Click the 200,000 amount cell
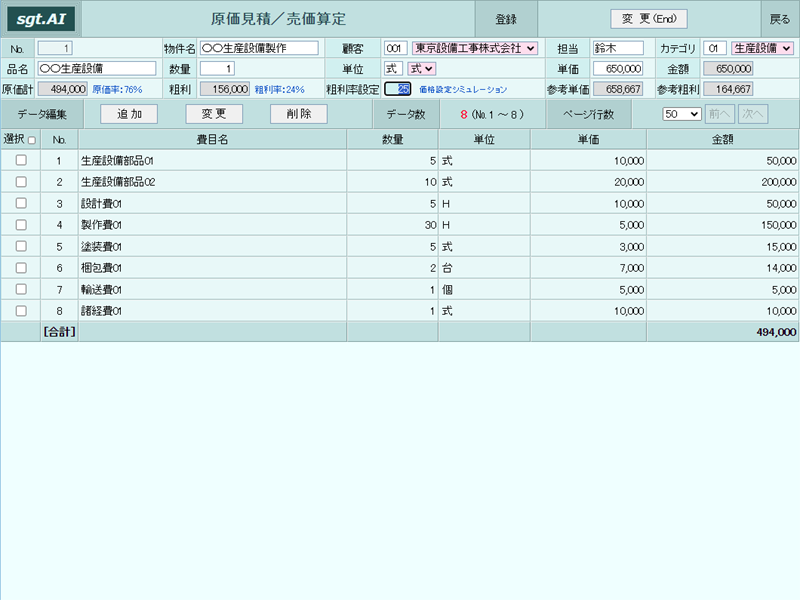800x600 pixels. (x=722, y=182)
